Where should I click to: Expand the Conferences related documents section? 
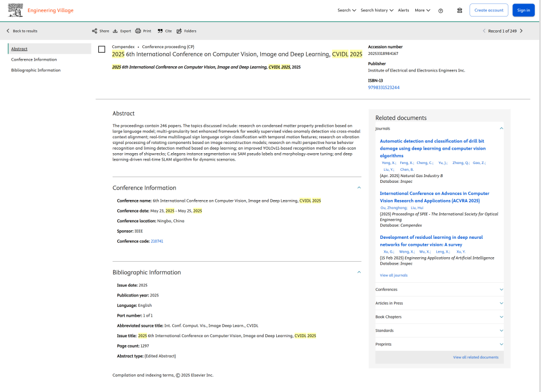click(x=439, y=290)
